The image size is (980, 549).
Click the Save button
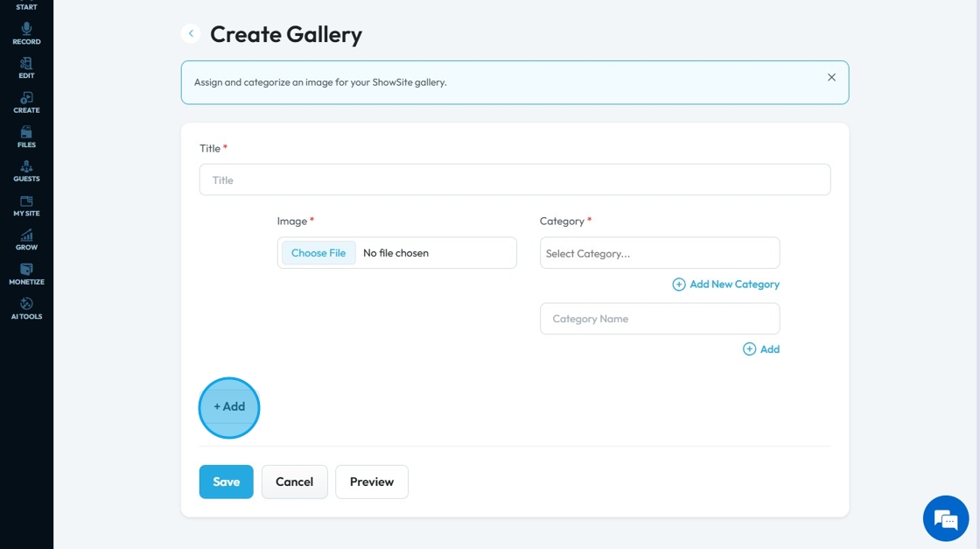(226, 482)
